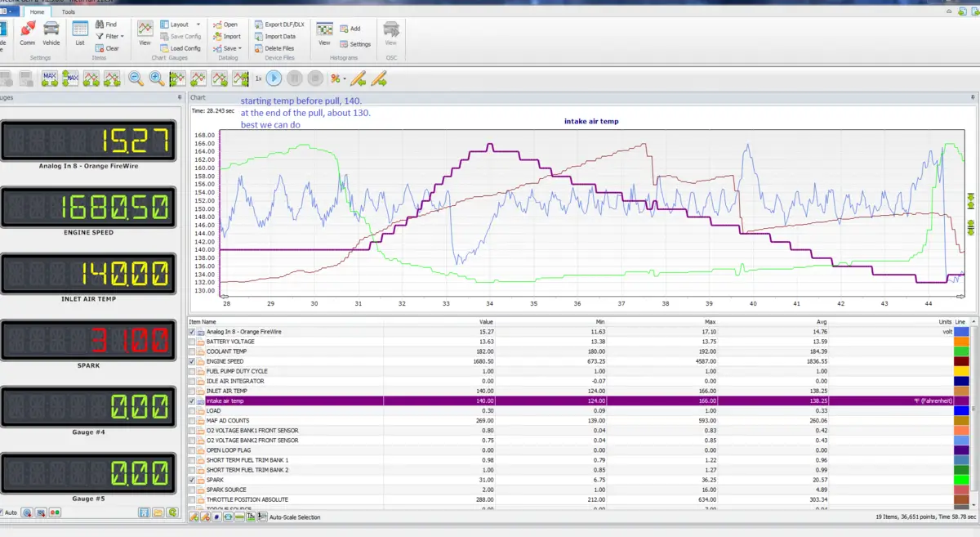This screenshot has height=537, width=980.
Task: Select the SPARK SOURCE row name
Action: click(x=226, y=490)
